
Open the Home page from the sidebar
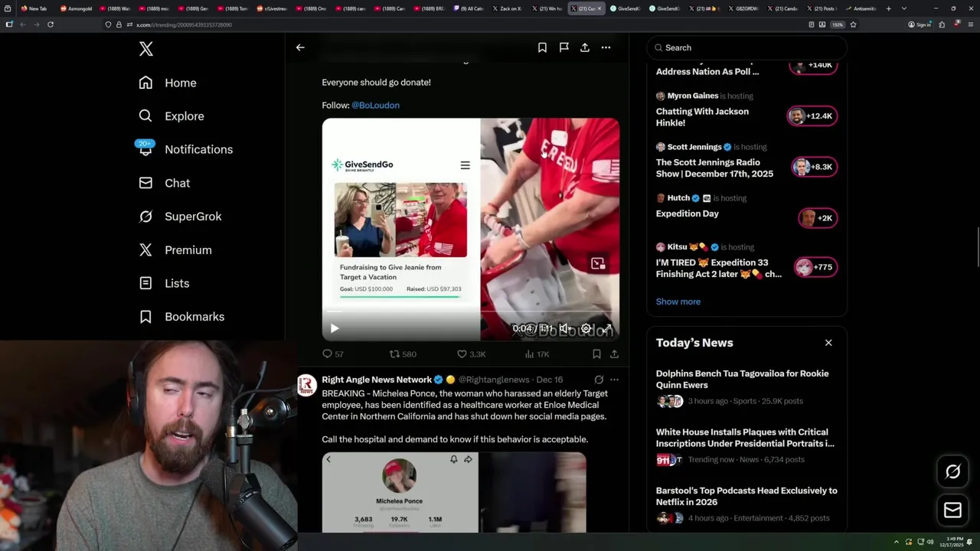(168, 83)
